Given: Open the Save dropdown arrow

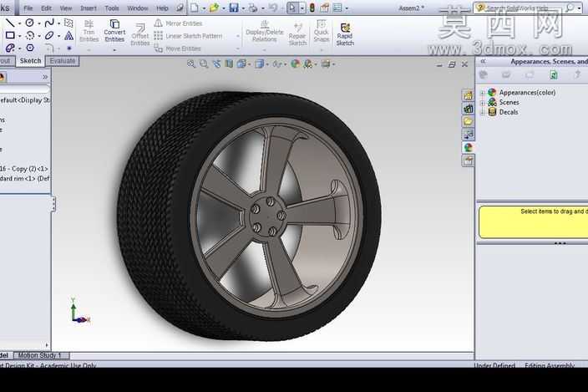Looking at the screenshot, I should tap(243, 8).
